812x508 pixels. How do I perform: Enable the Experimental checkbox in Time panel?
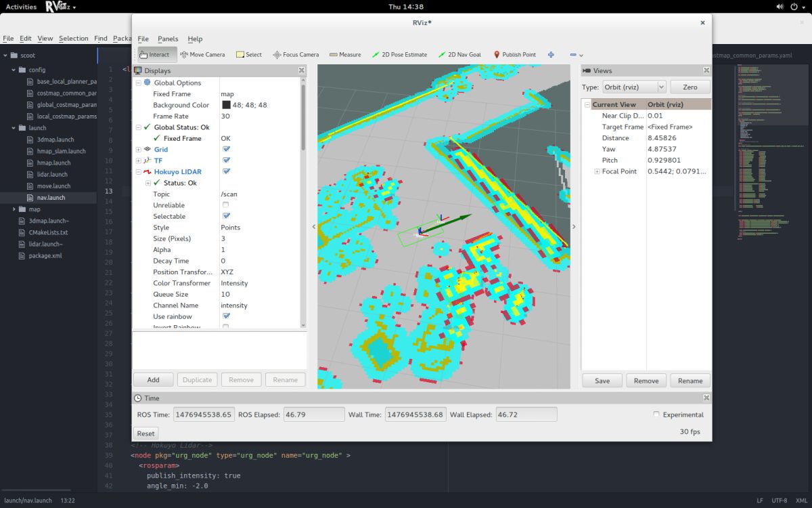pos(656,415)
